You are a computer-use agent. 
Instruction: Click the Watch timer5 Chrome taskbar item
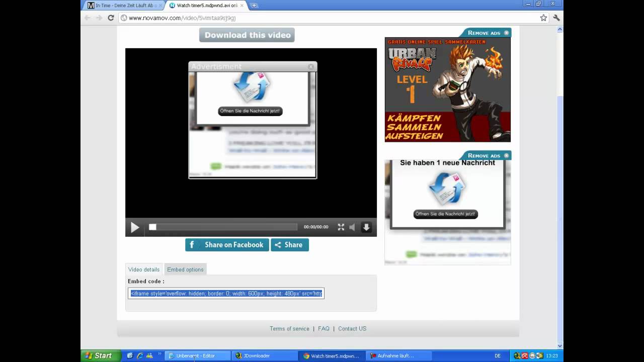click(x=332, y=355)
